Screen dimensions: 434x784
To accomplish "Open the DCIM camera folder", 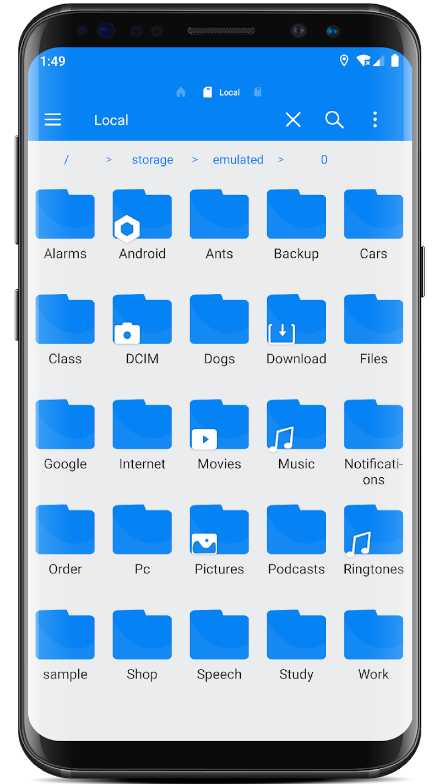I will [x=142, y=330].
